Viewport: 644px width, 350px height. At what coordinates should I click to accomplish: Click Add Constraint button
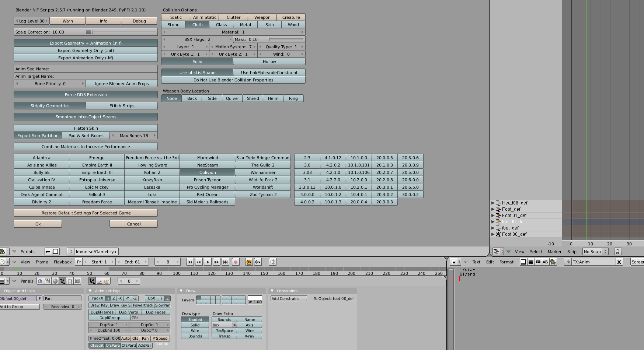tap(289, 299)
